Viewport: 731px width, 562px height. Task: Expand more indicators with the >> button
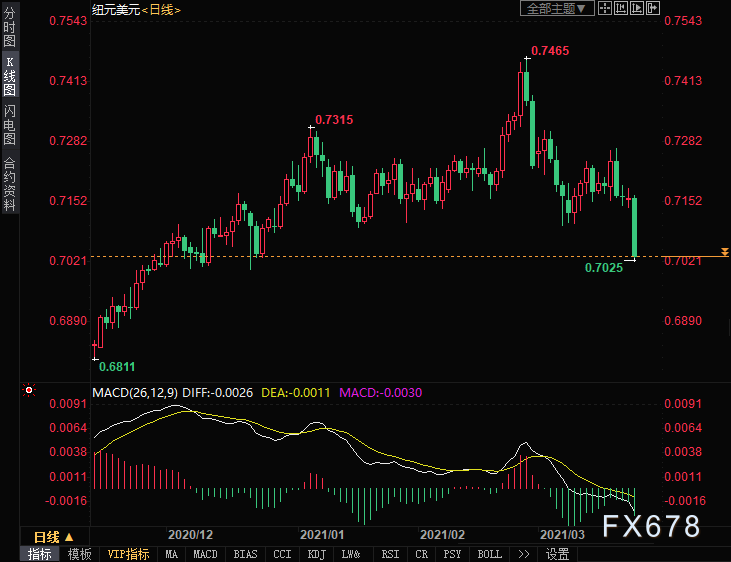pyautogui.click(x=522, y=554)
